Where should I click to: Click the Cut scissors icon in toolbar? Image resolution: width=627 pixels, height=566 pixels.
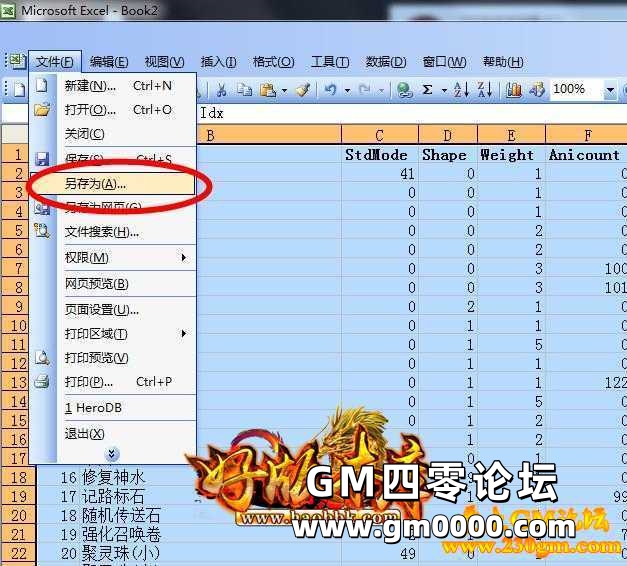pyautogui.click(x=220, y=89)
